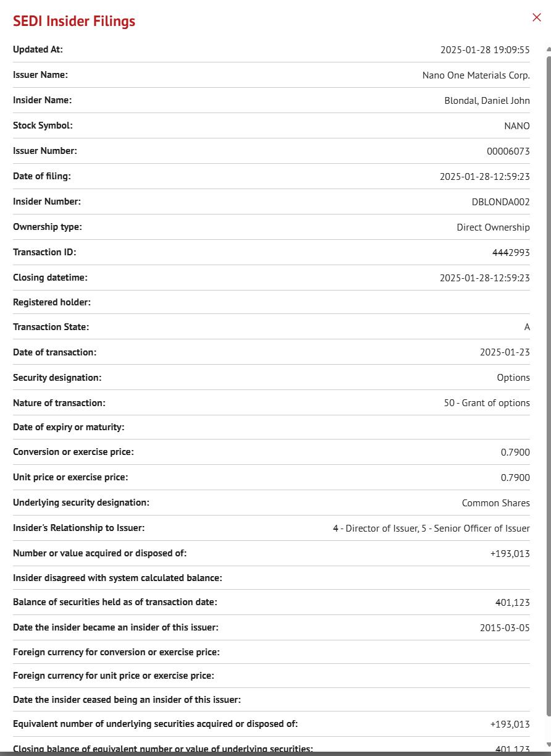Click insider name Blondal, Daniel John
Viewport: 551px width, 756px height.
tap(487, 101)
